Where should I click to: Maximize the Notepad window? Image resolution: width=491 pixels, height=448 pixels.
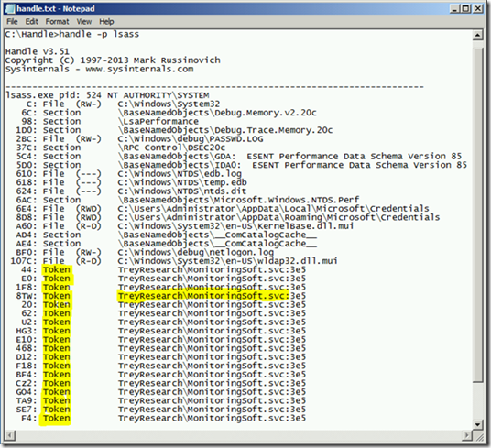point(466,9)
